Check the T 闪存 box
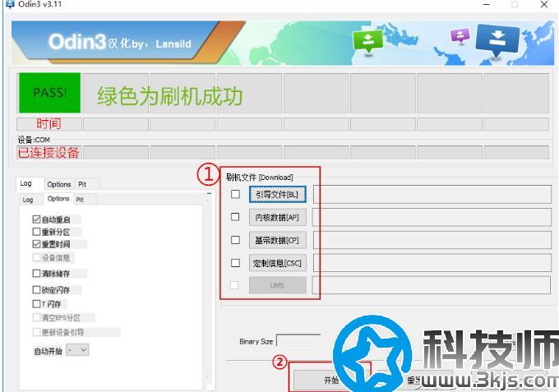Viewport: 559px width, 392px height. (x=36, y=303)
